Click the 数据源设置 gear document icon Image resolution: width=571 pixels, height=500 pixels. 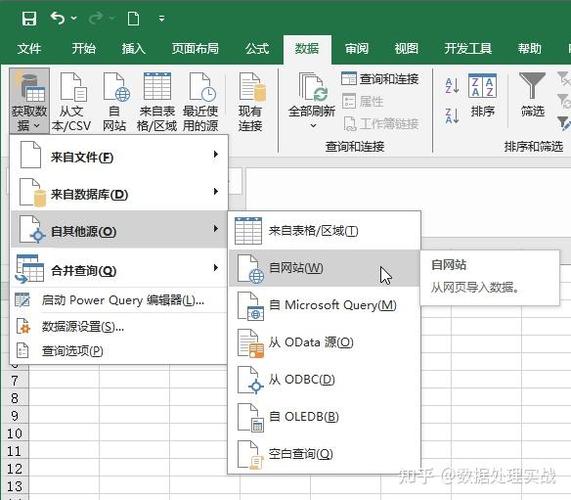pos(23,326)
